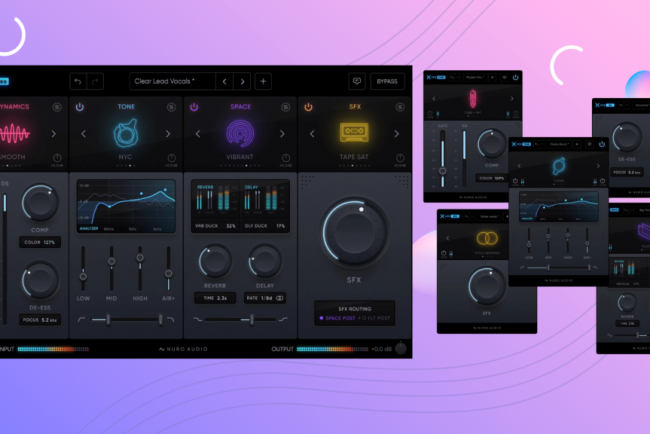Go to previous preset in main header
Image resolution: width=650 pixels, height=434 pixels.
pos(224,82)
